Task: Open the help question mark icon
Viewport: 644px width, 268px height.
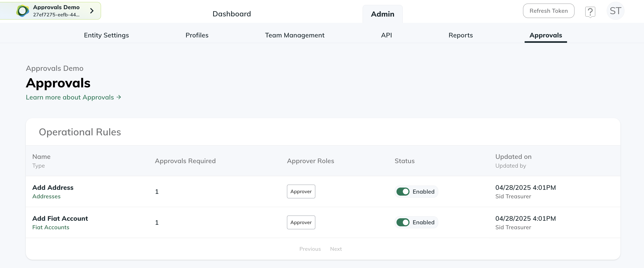Action: click(x=590, y=11)
